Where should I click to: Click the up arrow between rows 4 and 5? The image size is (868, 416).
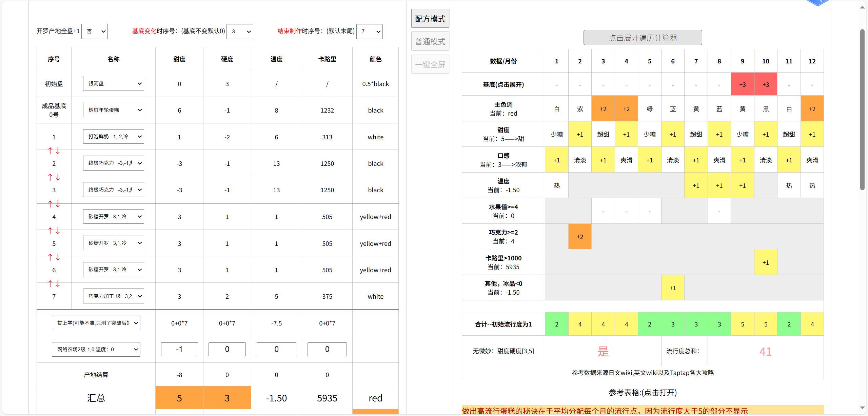coord(50,231)
